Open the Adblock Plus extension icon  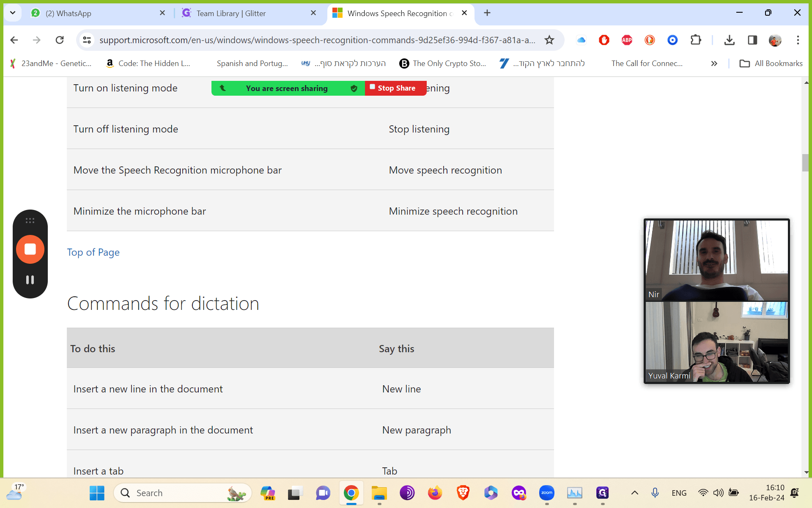coord(627,40)
